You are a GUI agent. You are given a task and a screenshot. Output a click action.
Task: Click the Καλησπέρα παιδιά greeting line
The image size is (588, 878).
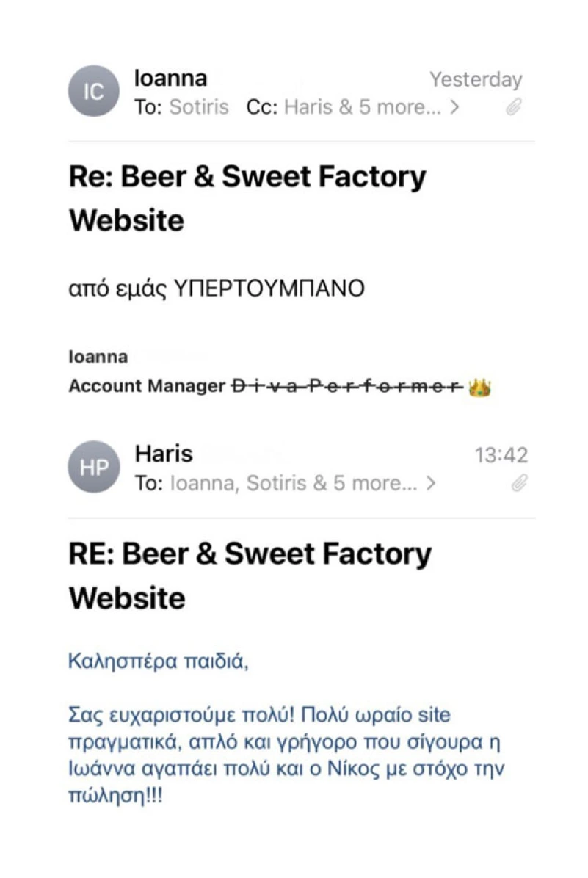click(x=159, y=661)
